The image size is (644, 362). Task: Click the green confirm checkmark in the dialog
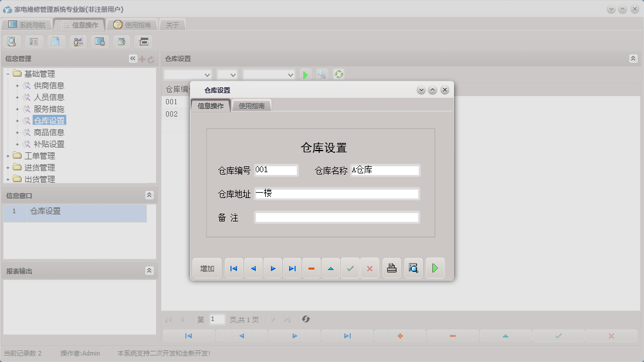[x=350, y=268]
